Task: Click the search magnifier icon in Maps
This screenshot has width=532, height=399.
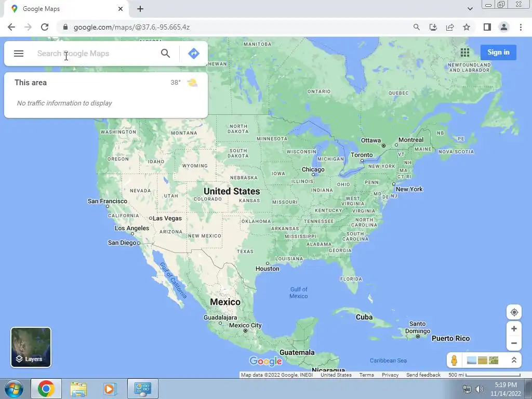Action: tap(165, 54)
